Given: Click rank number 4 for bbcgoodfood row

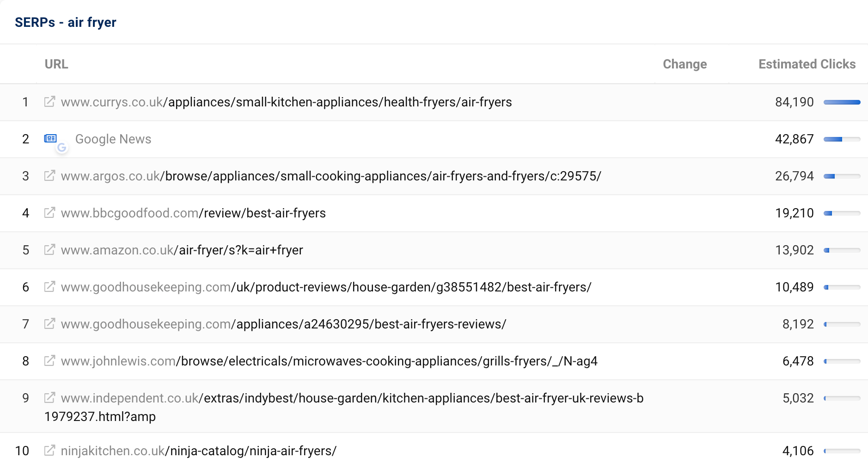Looking at the screenshot, I should 25,213.
